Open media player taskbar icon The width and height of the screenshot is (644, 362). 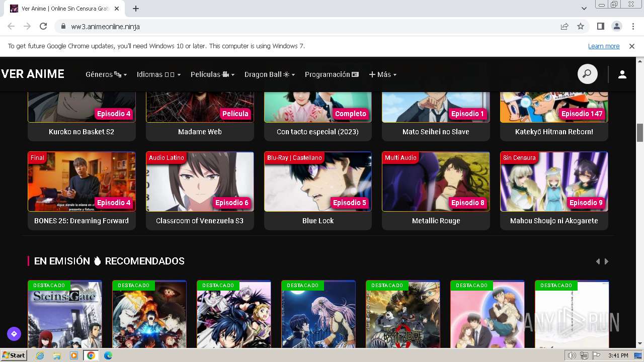74,355
